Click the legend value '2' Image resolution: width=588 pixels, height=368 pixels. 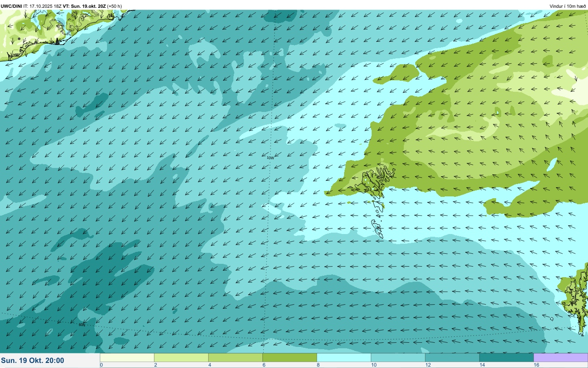(x=155, y=365)
